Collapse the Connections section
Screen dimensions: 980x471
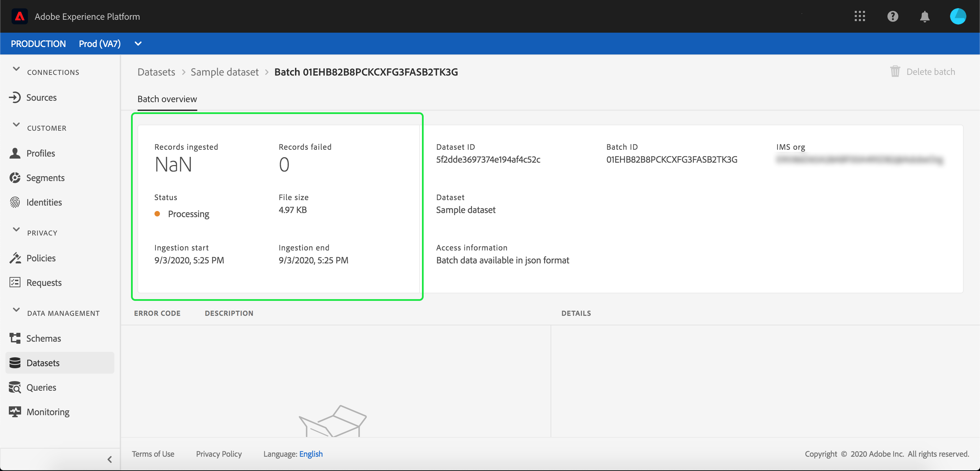(16, 69)
